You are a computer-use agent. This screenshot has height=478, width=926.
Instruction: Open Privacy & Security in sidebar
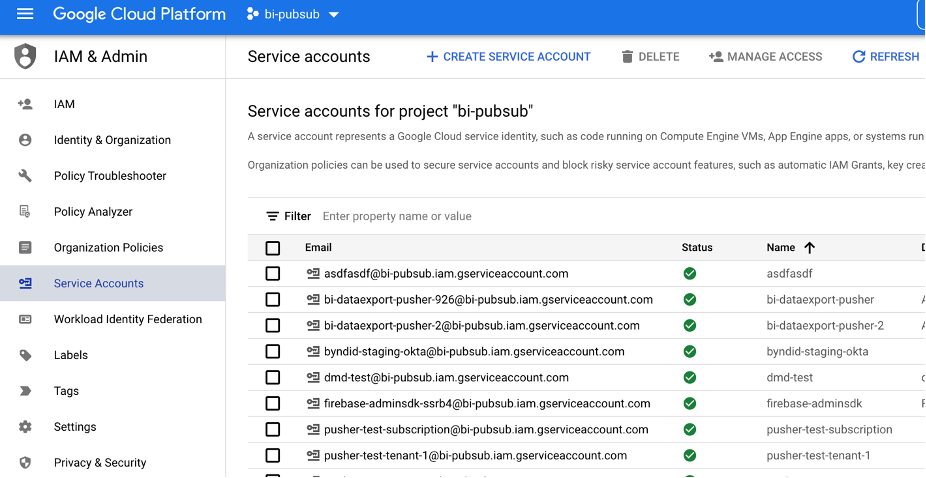[112, 463]
